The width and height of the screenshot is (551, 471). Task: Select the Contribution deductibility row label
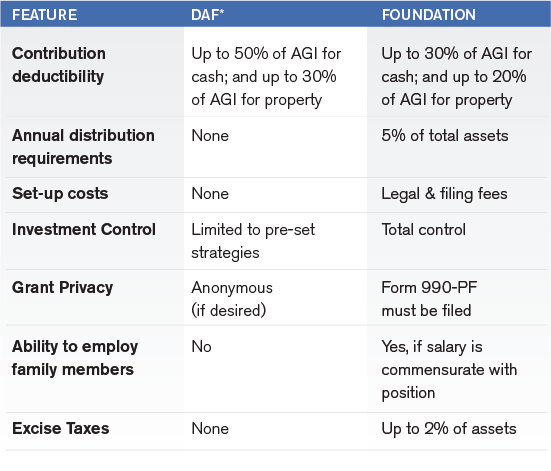click(59, 65)
